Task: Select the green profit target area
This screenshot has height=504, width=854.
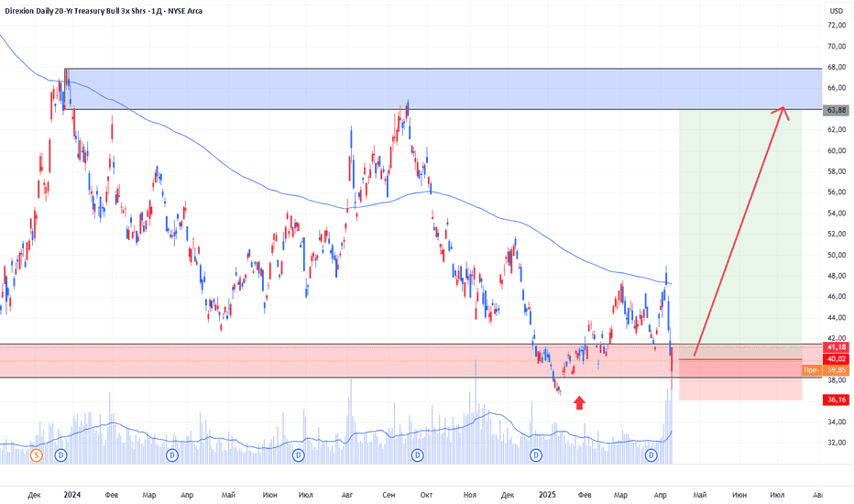Action: (740, 229)
